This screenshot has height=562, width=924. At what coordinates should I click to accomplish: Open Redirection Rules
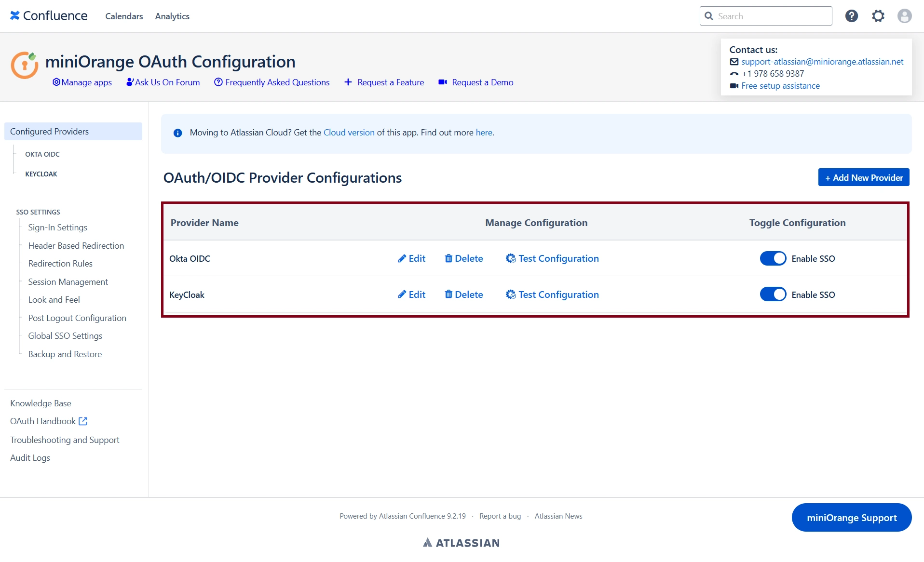pyautogui.click(x=60, y=264)
